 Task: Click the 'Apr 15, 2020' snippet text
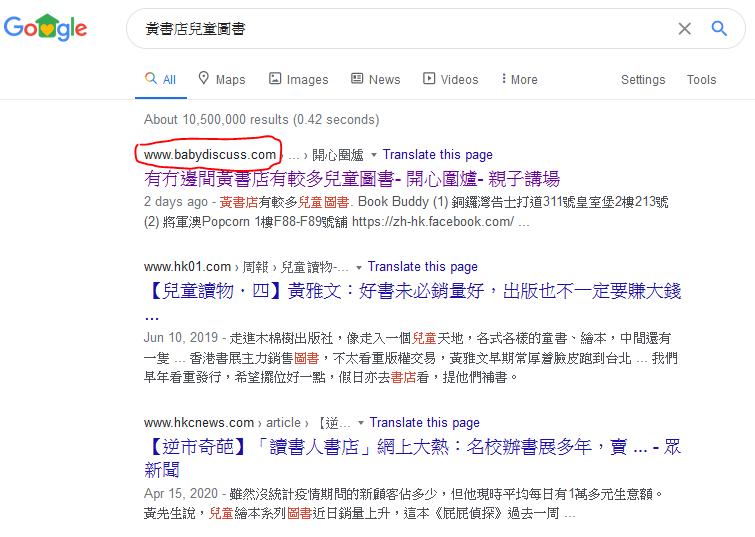point(181,494)
